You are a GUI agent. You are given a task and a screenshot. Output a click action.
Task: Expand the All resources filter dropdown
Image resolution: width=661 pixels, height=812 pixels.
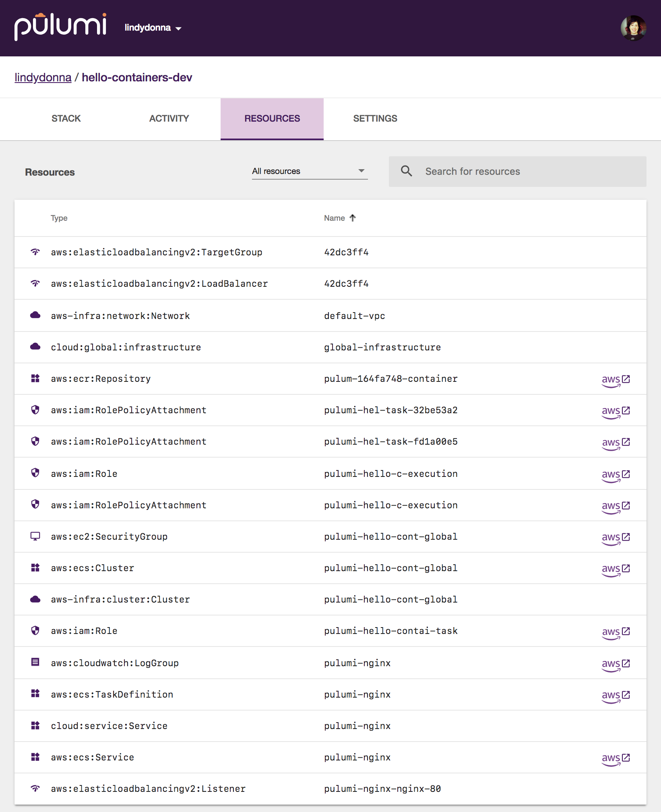point(310,171)
